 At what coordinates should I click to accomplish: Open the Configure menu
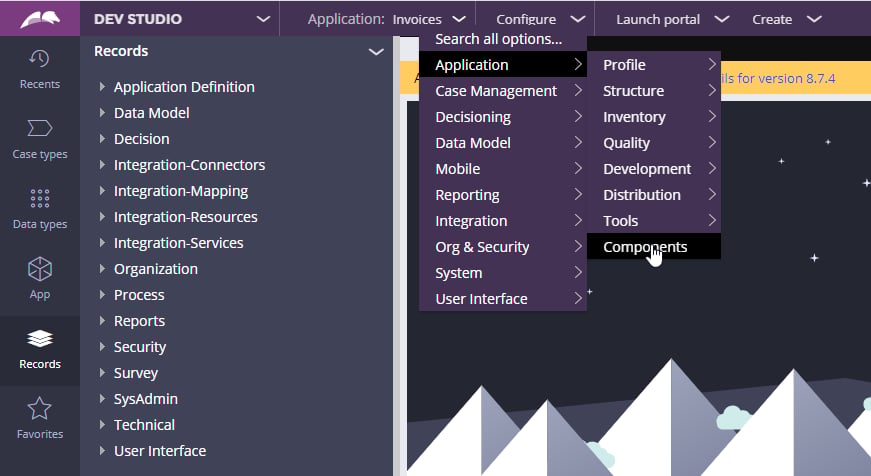(540, 19)
